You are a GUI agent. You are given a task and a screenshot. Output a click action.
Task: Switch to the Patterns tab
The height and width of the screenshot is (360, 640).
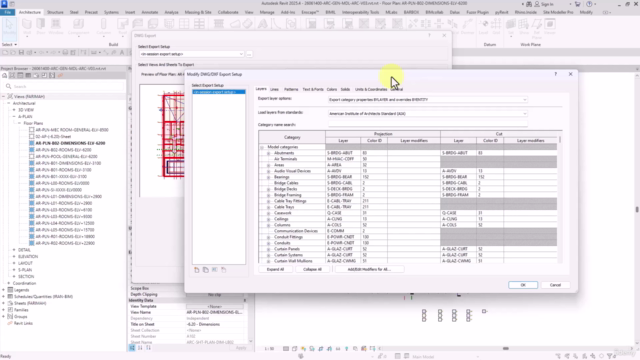pos(291,89)
